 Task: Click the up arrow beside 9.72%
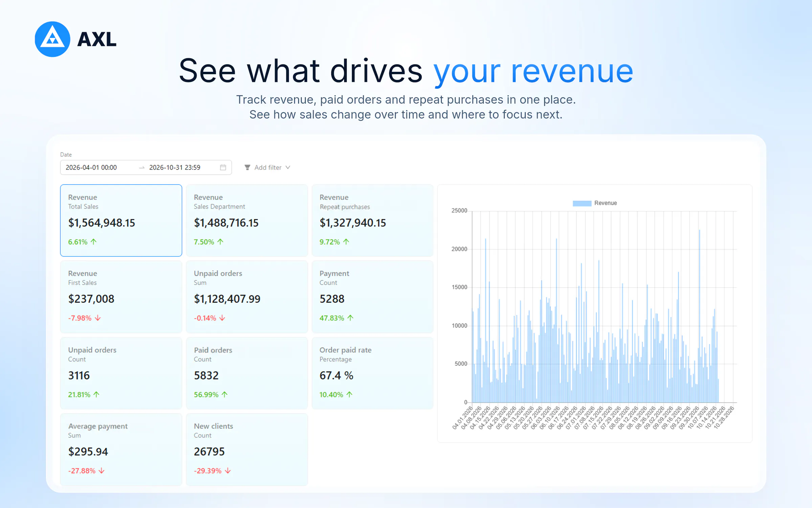point(346,242)
